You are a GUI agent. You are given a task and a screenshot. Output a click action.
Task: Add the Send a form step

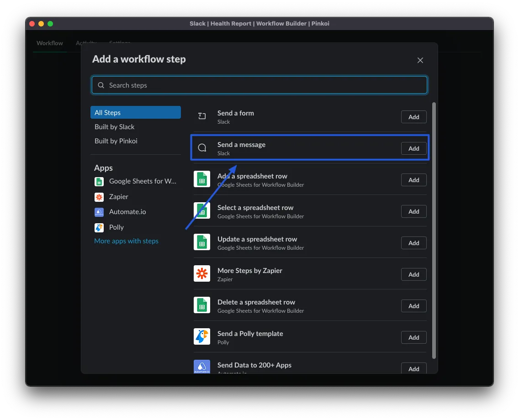coord(413,117)
